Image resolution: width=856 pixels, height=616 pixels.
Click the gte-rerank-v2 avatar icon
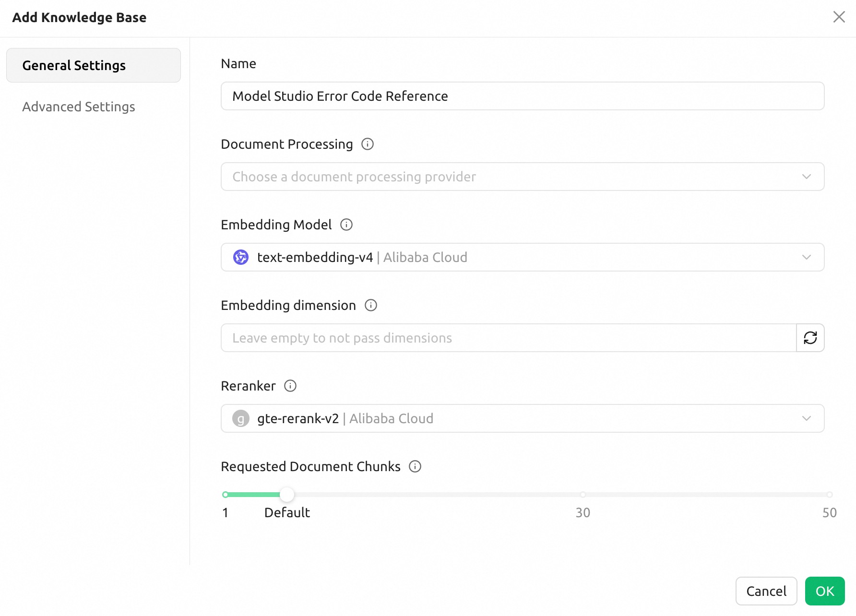click(241, 418)
